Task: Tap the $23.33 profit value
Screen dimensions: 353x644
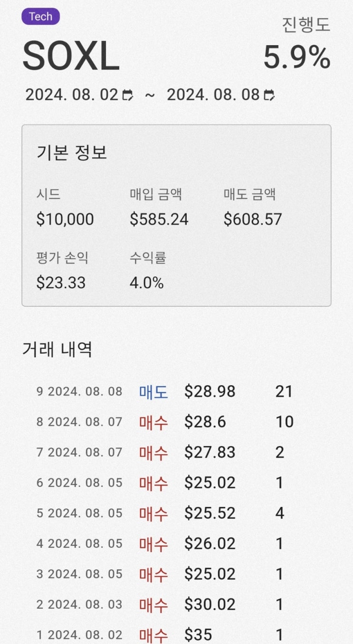Action: click(x=61, y=283)
